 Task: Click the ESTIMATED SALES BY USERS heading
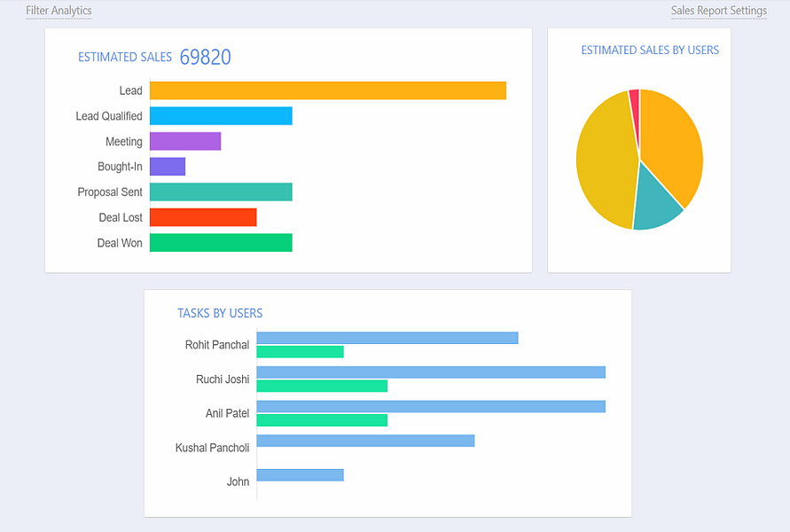coord(650,51)
